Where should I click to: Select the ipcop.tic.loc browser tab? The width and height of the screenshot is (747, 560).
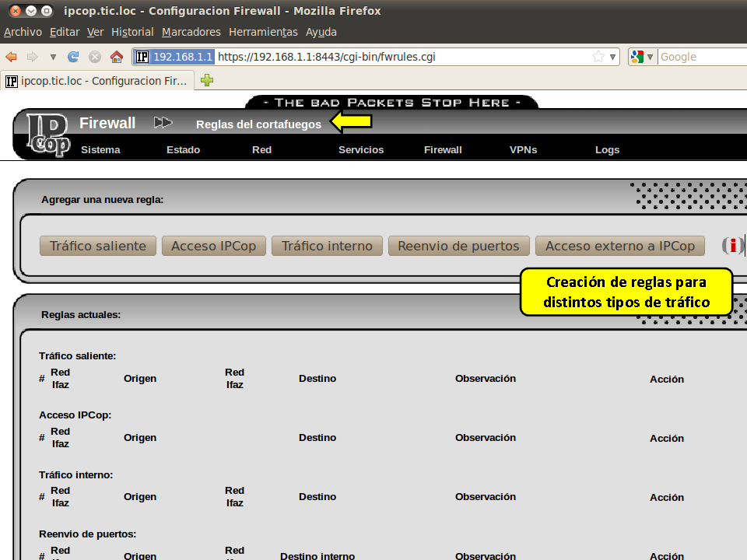pos(97,80)
